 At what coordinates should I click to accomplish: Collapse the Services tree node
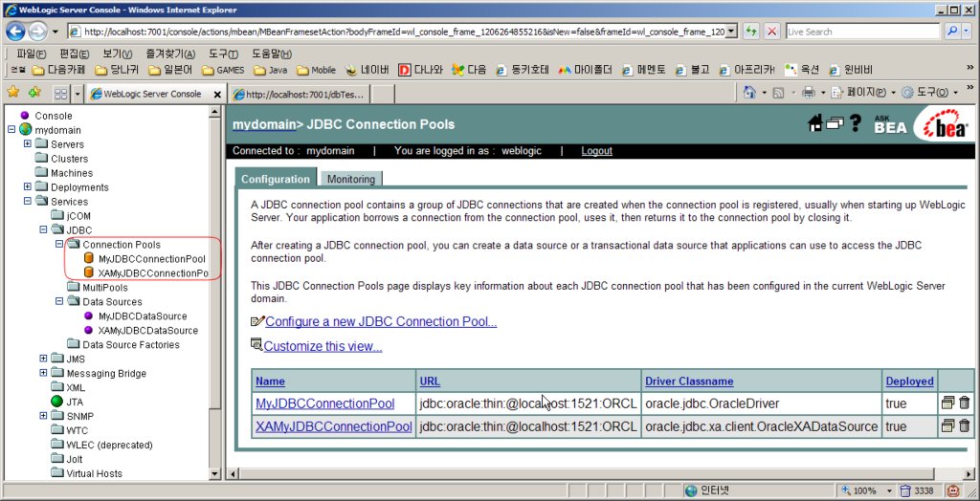point(28,201)
